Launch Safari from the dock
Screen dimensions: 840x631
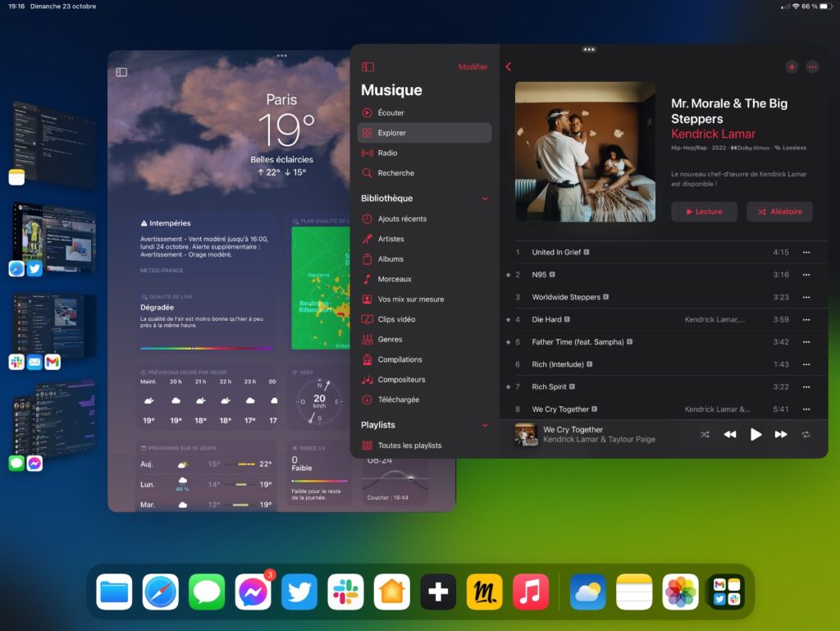160,592
